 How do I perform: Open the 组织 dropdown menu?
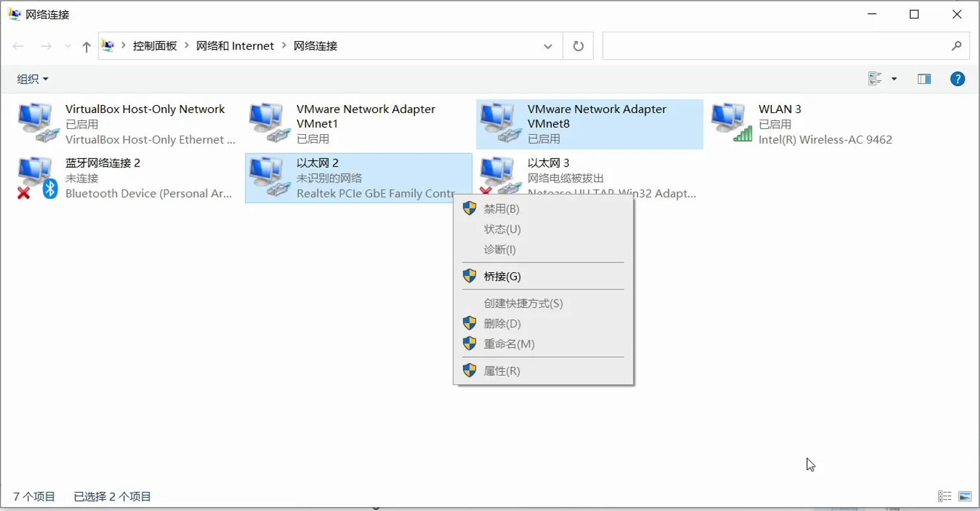32,79
